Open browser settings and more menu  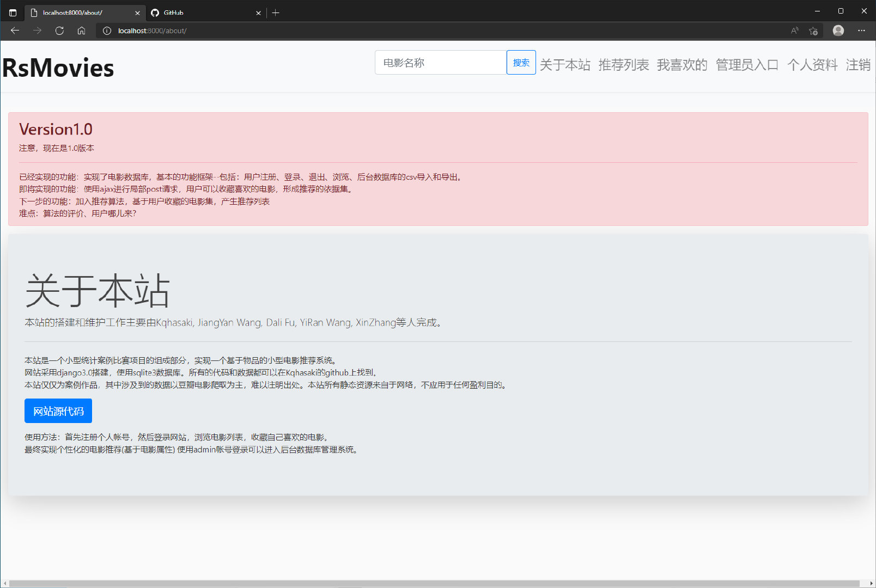861,30
